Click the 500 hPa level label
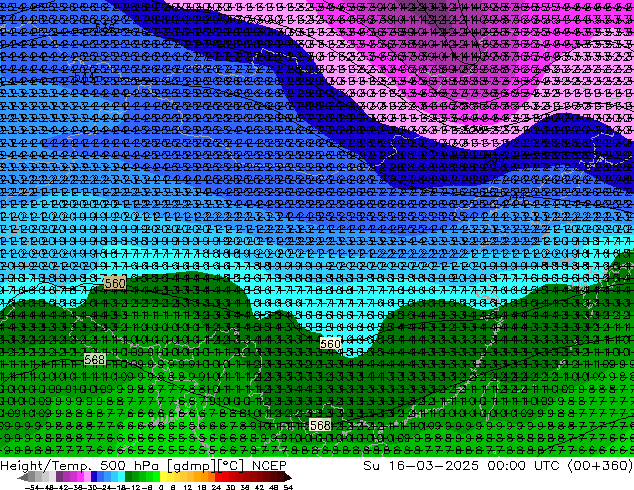 pos(119,466)
